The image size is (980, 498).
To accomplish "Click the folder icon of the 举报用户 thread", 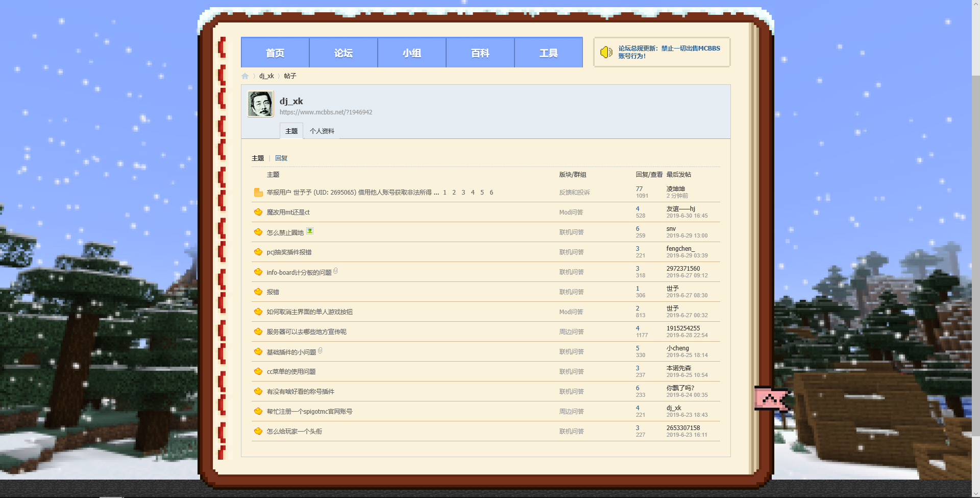I will pos(258,193).
